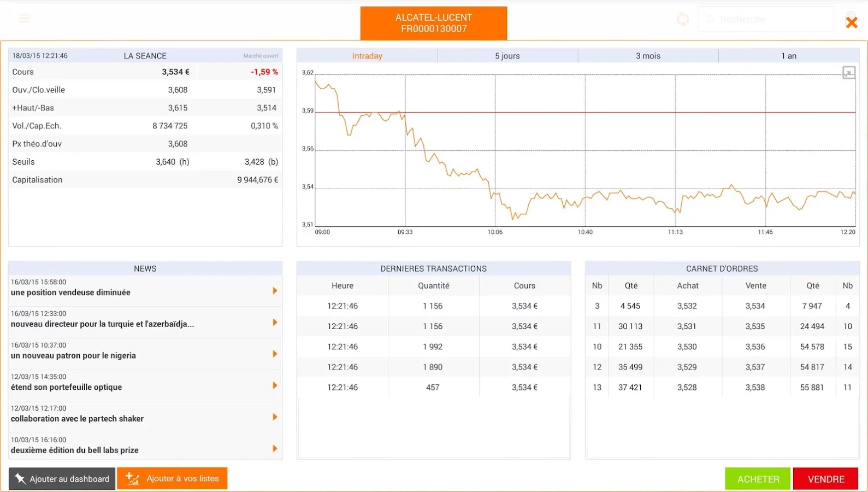This screenshot has height=492, width=868.
Task: Click the Seuils low value 3,428 (b)
Action: pyautogui.click(x=261, y=162)
